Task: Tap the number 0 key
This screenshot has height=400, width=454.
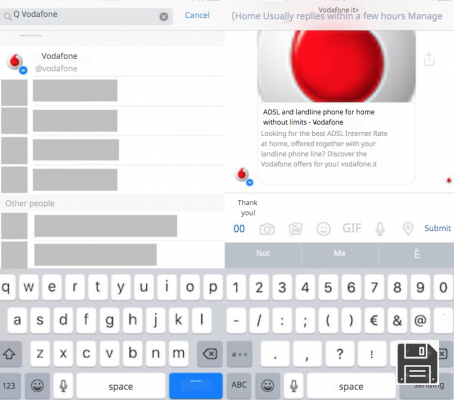Action: (443, 288)
